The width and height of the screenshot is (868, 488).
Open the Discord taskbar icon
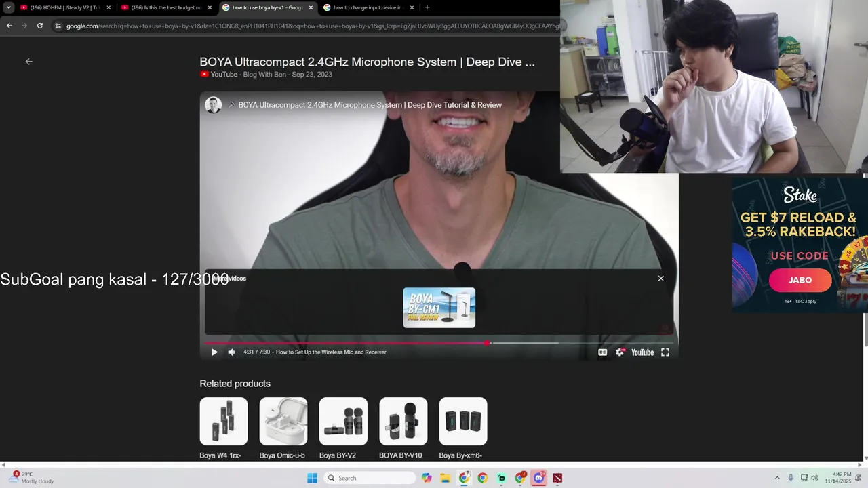(539, 478)
